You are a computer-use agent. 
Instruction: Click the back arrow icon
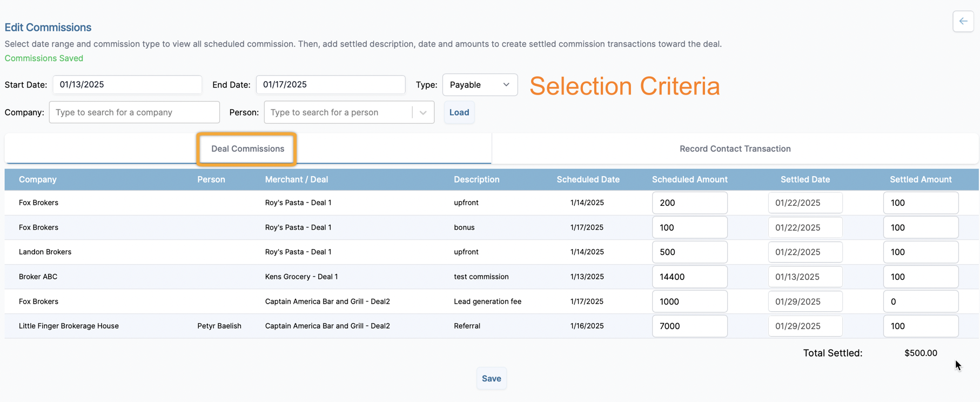point(963,22)
